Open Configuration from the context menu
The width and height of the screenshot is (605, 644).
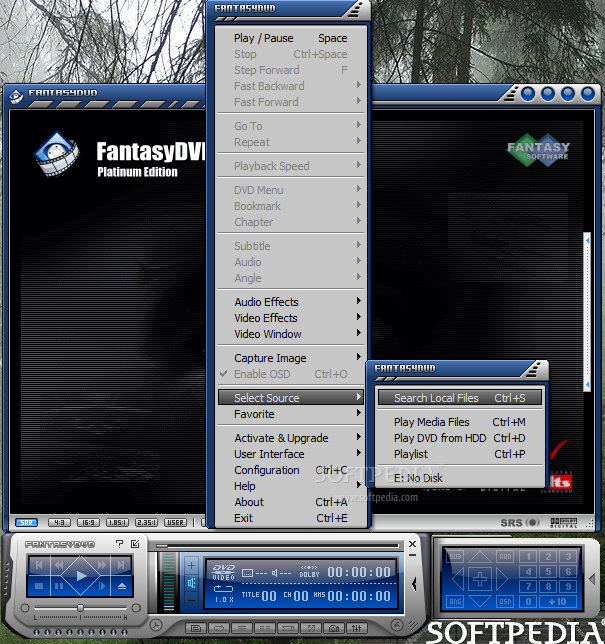click(291, 470)
